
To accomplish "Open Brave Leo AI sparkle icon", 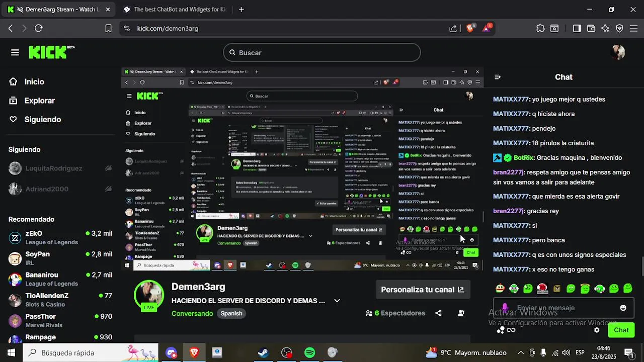I will click(x=605, y=28).
